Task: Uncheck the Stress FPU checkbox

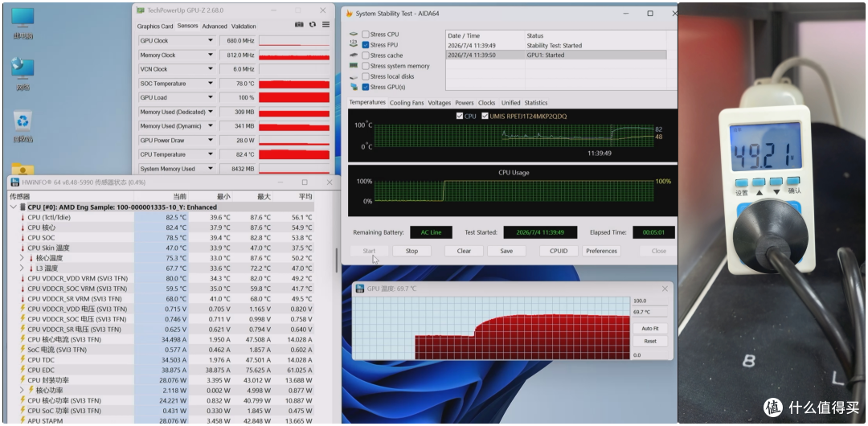Action: click(x=366, y=45)
